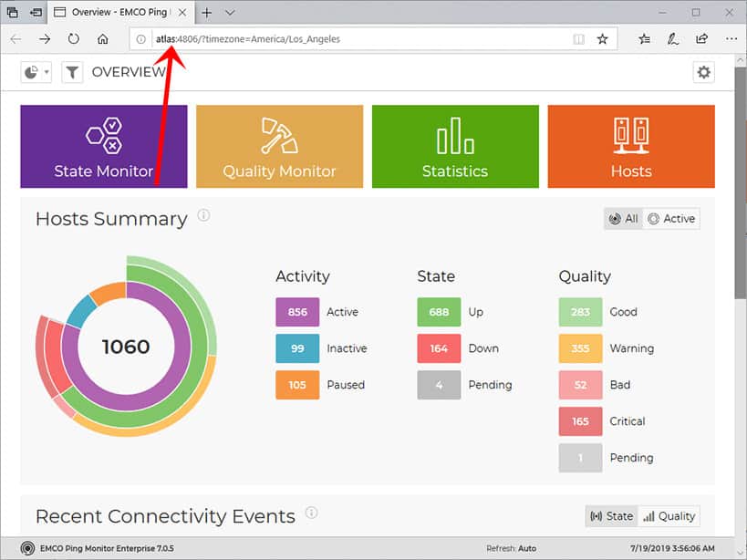Click the purple Active 856 swatch
Image resolution: width=747 pixels, height=560 pixels.
coord(297,312)
